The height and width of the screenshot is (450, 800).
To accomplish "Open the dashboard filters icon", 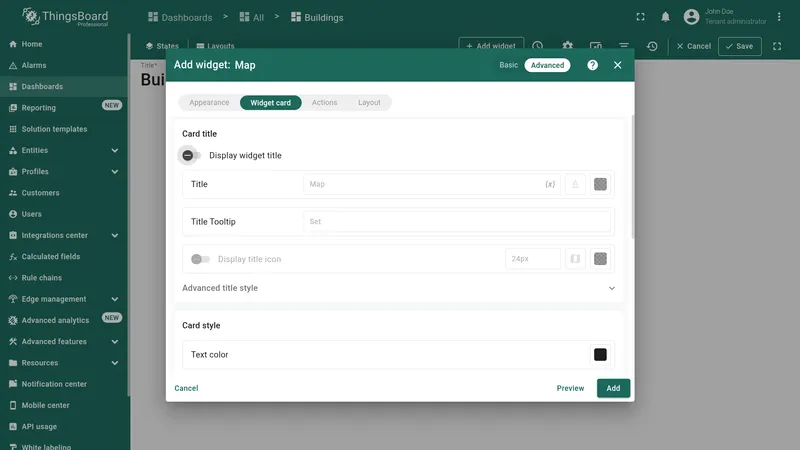I will coord(623,46).
